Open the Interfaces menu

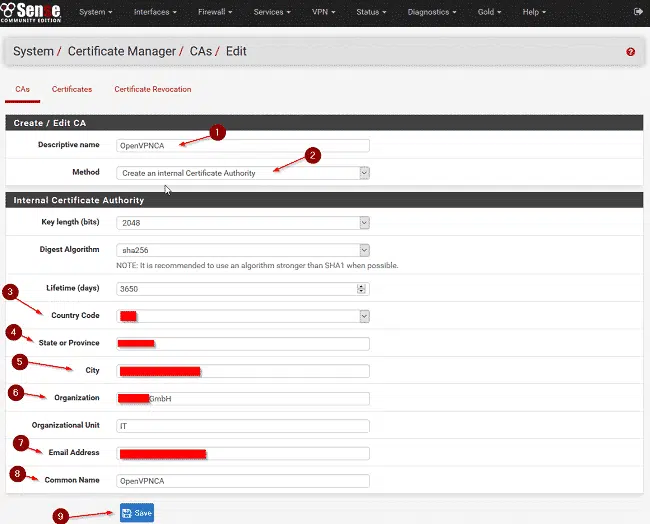(155, 12)
